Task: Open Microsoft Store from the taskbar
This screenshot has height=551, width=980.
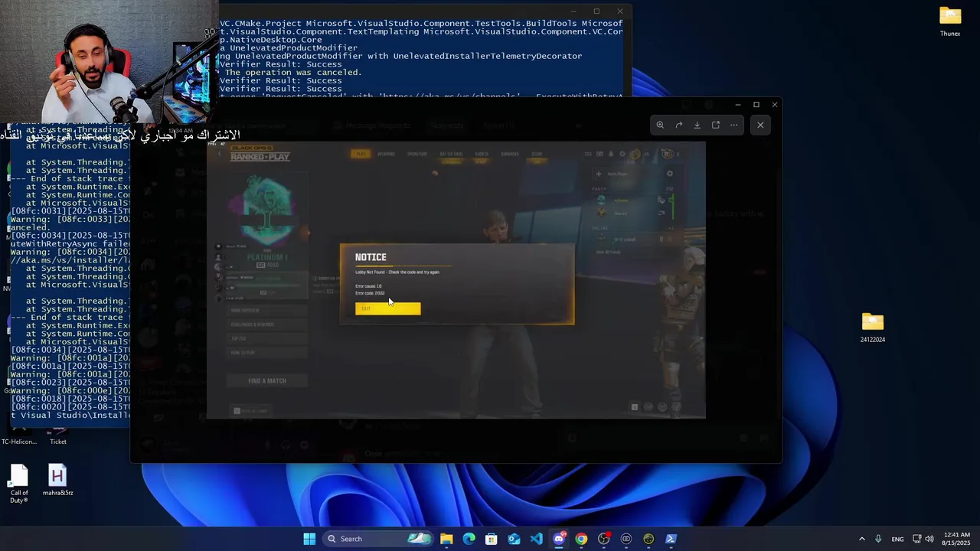Action: coord(492,539)
